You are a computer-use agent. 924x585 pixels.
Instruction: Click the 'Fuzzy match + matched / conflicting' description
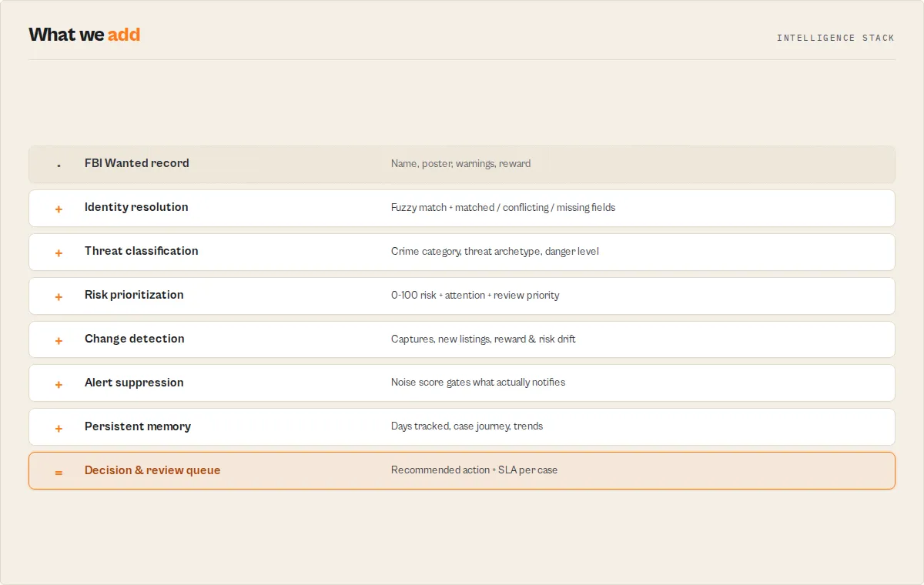503,208
